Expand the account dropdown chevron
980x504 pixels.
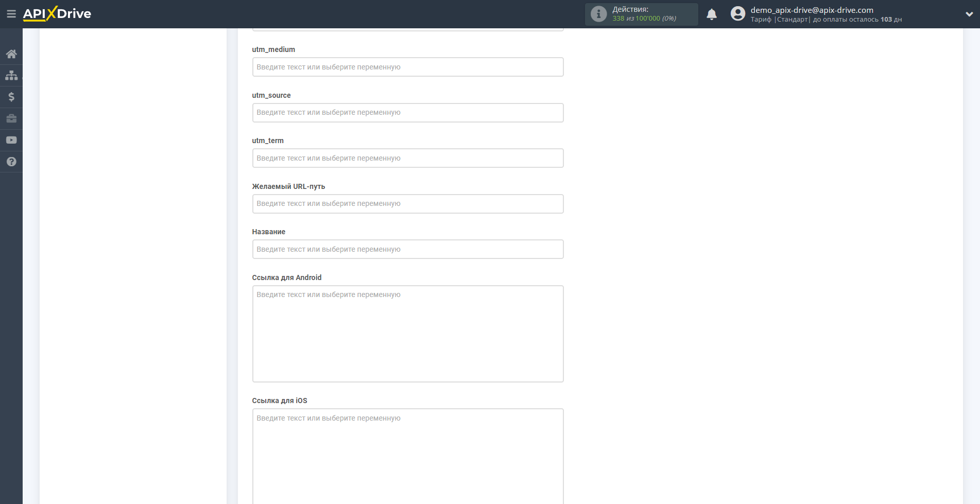969,14
